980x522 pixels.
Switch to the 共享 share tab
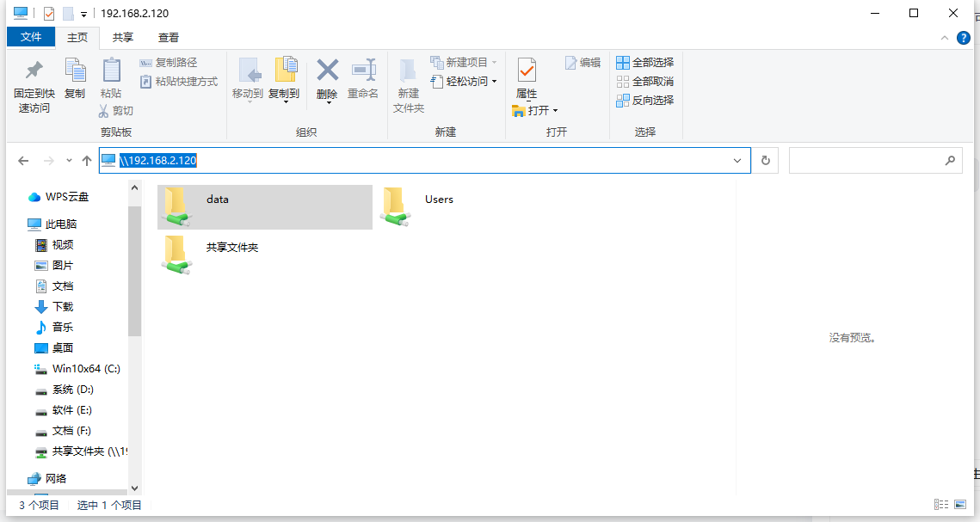tap(123, 38)
